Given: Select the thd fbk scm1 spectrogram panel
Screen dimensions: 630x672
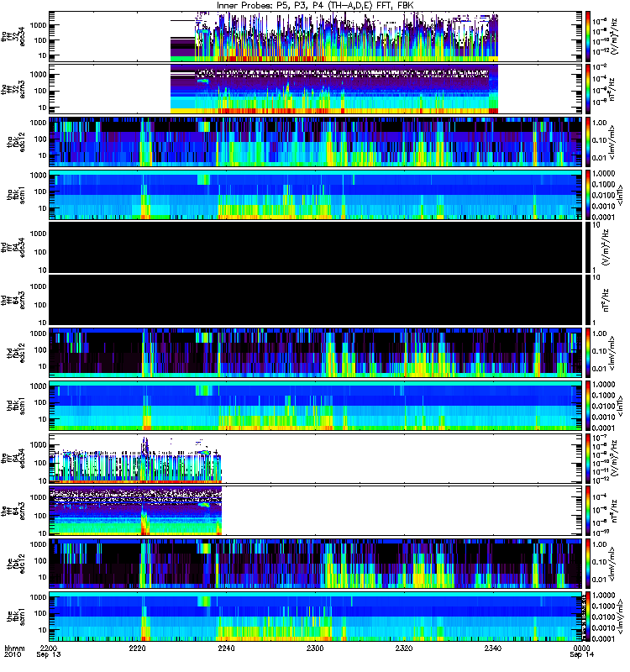Looking at the screenshot, I should click(x=316, y=406).
